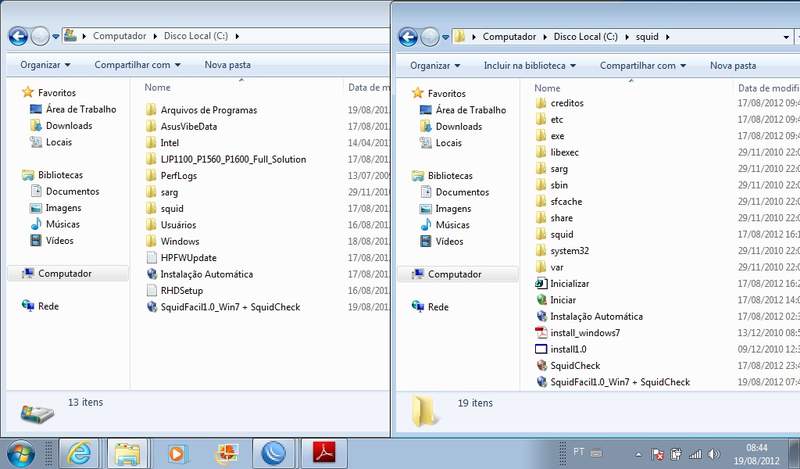This screenshot has height=469, width=800.
Task: Select the sbin folder
Action: (559, 185)
